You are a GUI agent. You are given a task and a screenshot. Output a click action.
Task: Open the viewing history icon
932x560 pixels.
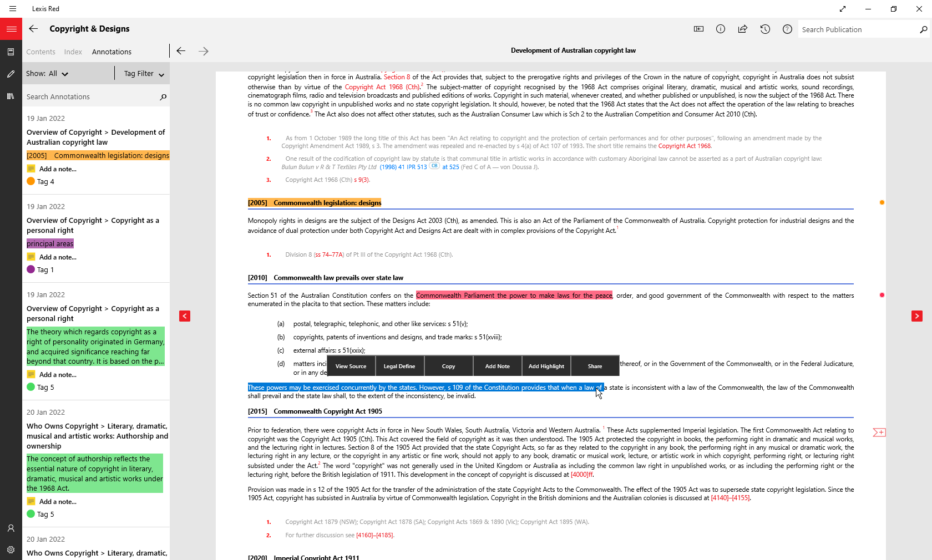765,29
